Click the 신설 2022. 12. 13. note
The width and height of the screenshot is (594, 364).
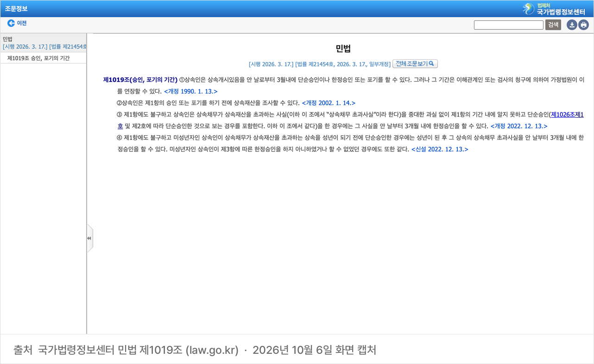[440, 149]
